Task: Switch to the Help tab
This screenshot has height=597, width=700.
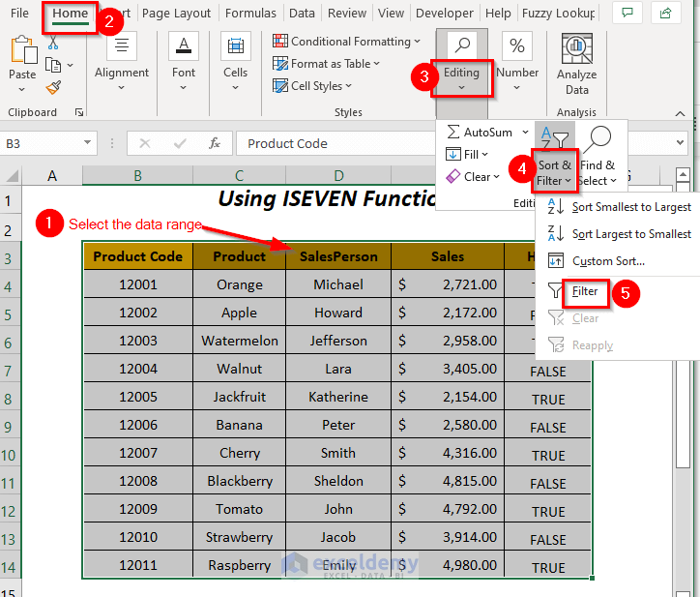Action: click(498, 14)
